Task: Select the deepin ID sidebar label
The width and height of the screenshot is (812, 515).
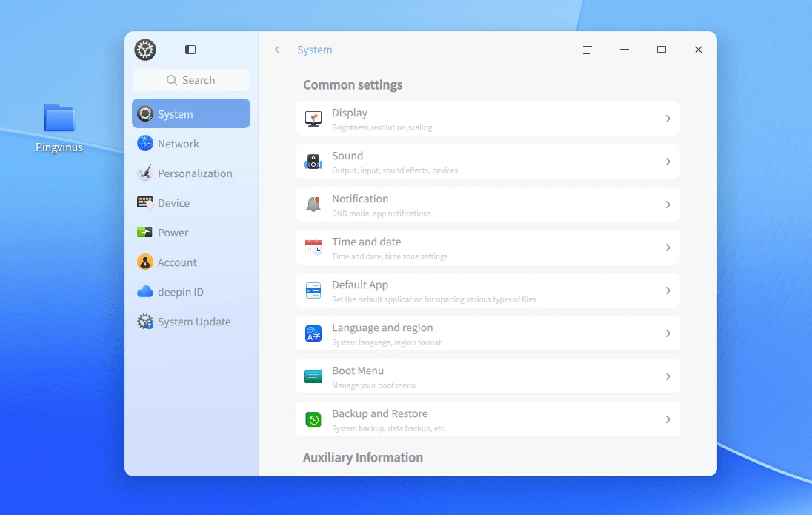Action: (x=181, y=292)
